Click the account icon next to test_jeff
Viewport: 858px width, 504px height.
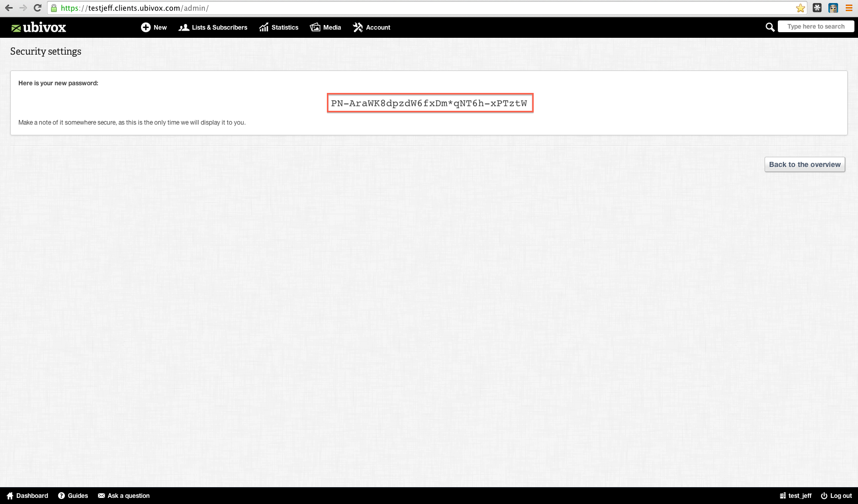click(783, 496)
